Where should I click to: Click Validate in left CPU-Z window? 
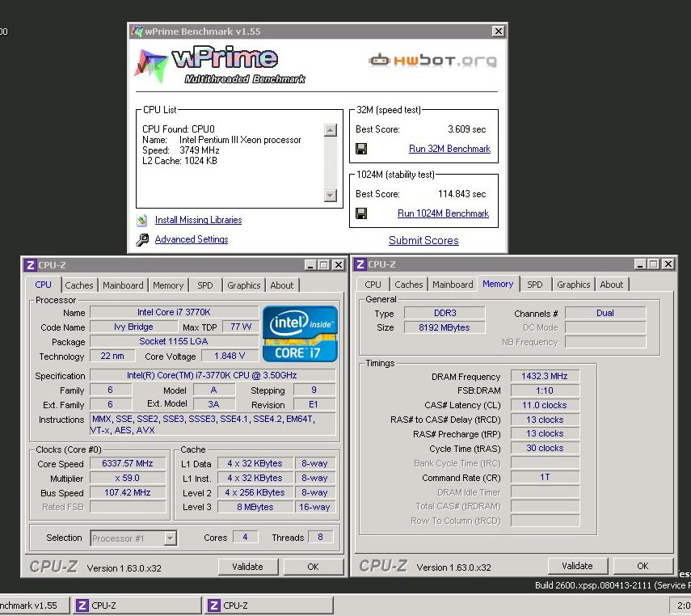click(x=247, y=567)
